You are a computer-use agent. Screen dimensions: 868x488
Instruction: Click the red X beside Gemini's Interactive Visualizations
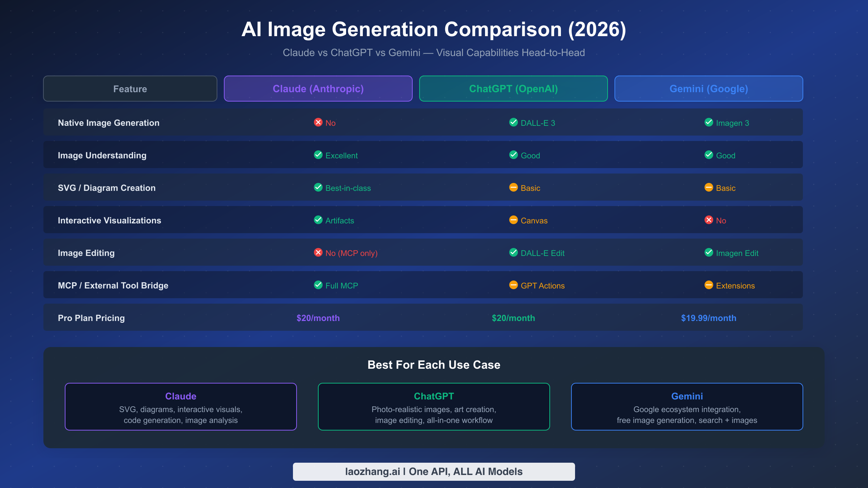click(x=709, y=220)
